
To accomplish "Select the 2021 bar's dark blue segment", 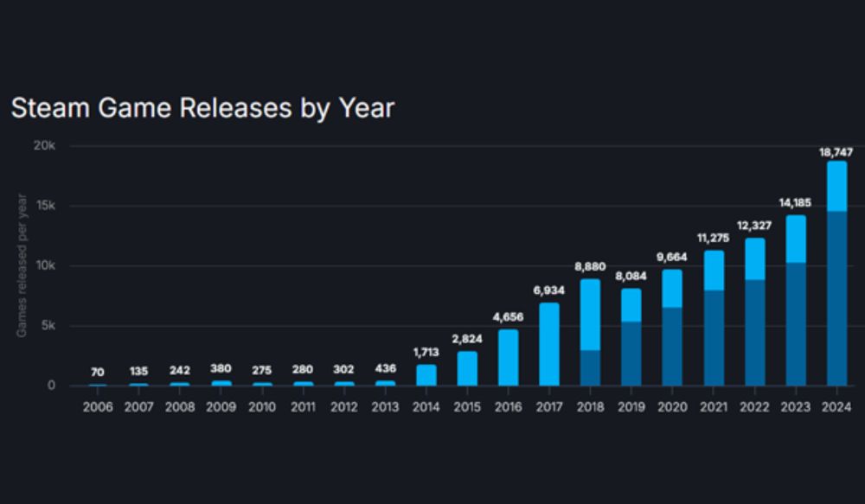I will tap(714, 338).
